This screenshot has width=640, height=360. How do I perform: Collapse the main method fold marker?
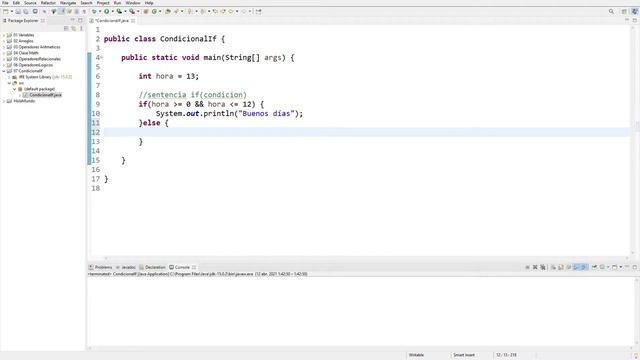[102, 58]
